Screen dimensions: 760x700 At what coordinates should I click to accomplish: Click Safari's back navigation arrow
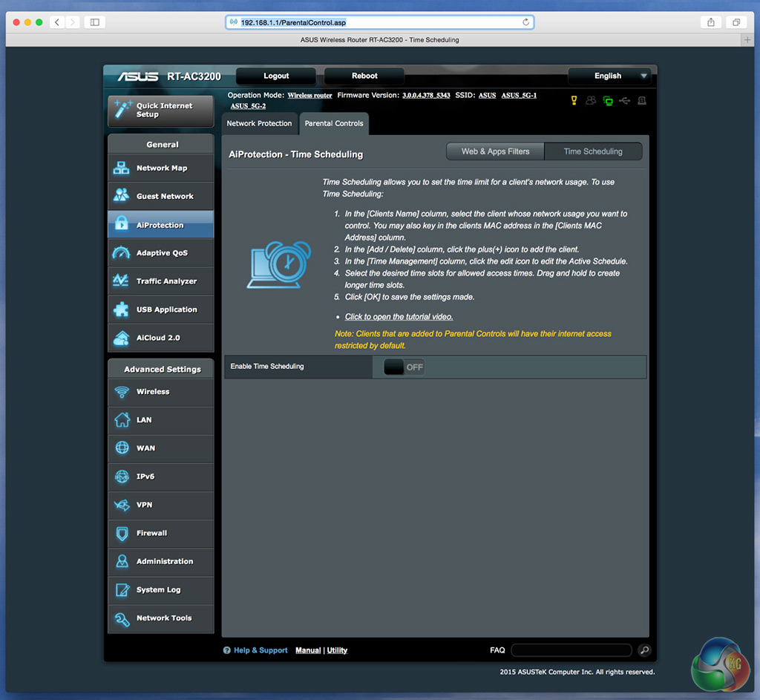[57, 22]
